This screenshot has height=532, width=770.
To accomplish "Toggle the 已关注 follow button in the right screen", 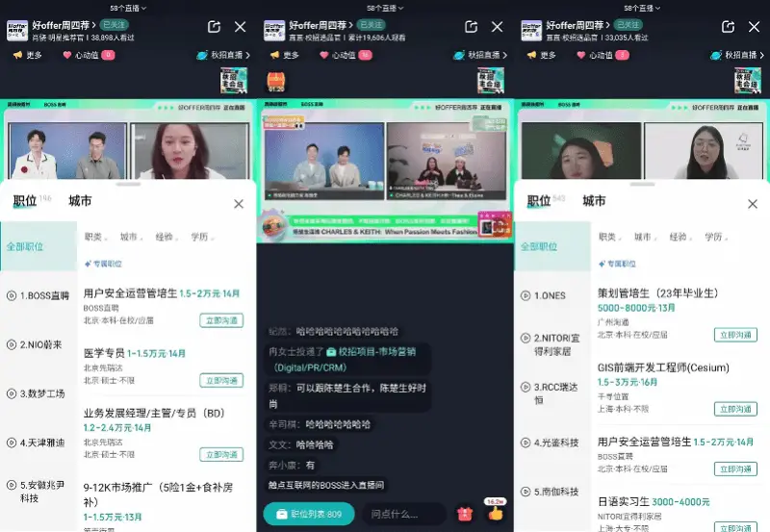I will click(629, 25).
